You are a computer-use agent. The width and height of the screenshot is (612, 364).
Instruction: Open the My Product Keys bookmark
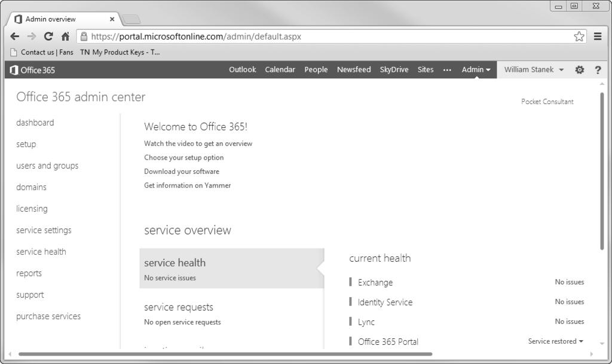[x=120, y=52]
